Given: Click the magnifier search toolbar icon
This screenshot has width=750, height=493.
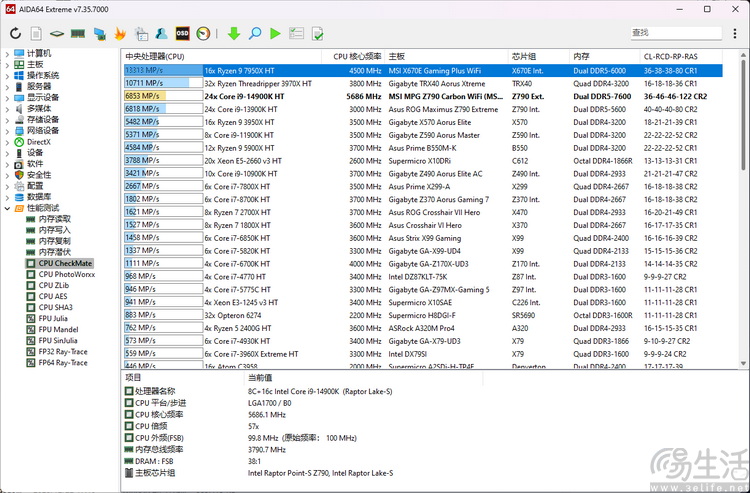Looking at the screenshot, I should (x=255, y=33).
